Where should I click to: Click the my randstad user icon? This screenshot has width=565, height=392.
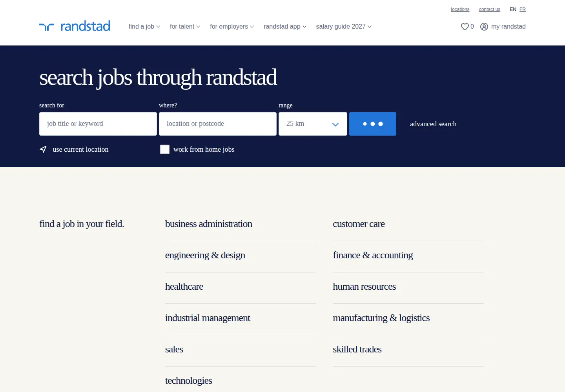[484, 27]
